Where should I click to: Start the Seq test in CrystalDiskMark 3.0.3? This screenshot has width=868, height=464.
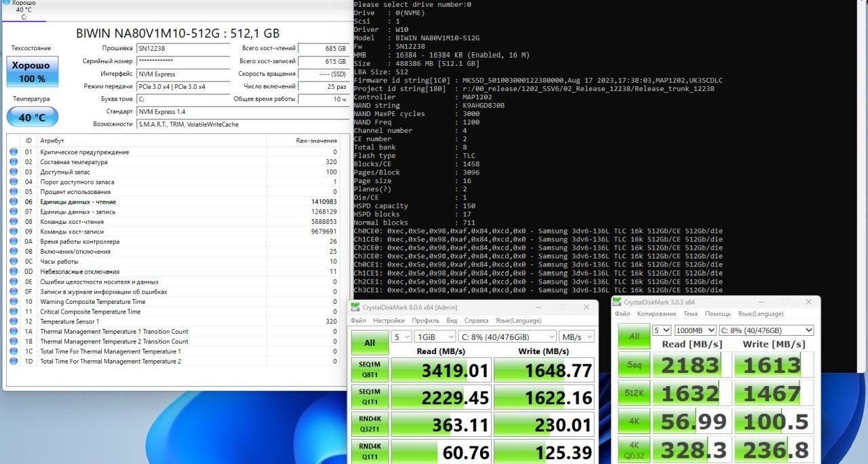coord(633,364)
